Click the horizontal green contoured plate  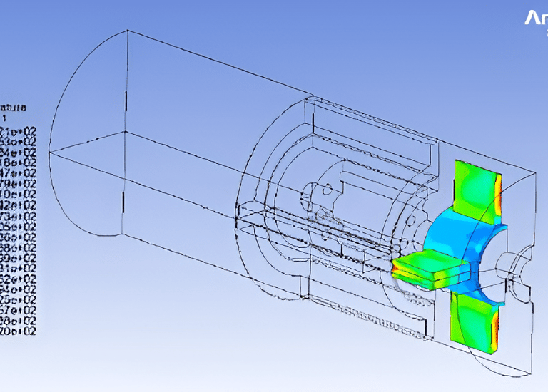pyautogui.click(x=430, y=269)
